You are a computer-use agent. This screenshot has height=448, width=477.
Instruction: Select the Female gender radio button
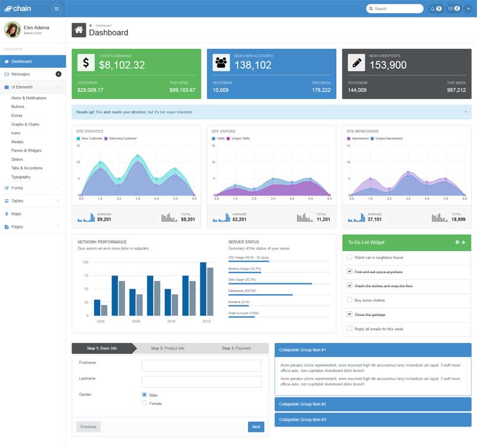144,403
